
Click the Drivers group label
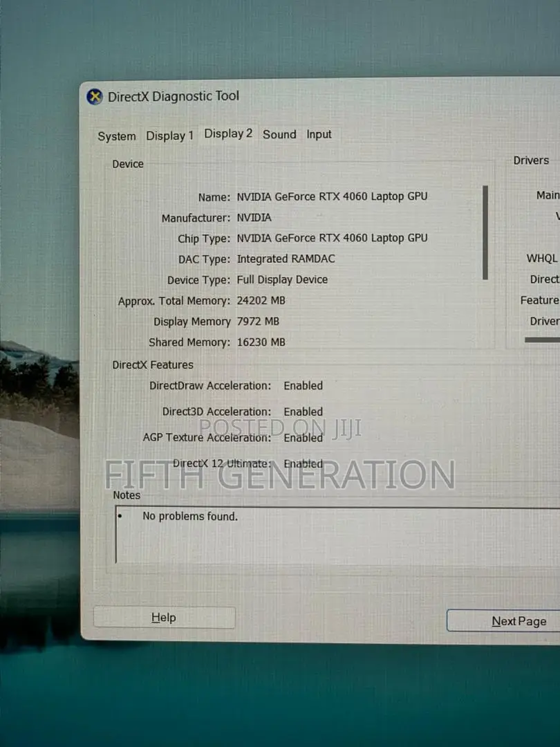[531, 160]
